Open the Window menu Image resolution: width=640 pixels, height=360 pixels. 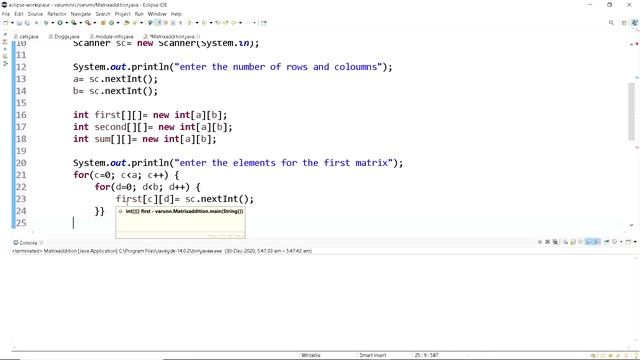pos(157,14)
